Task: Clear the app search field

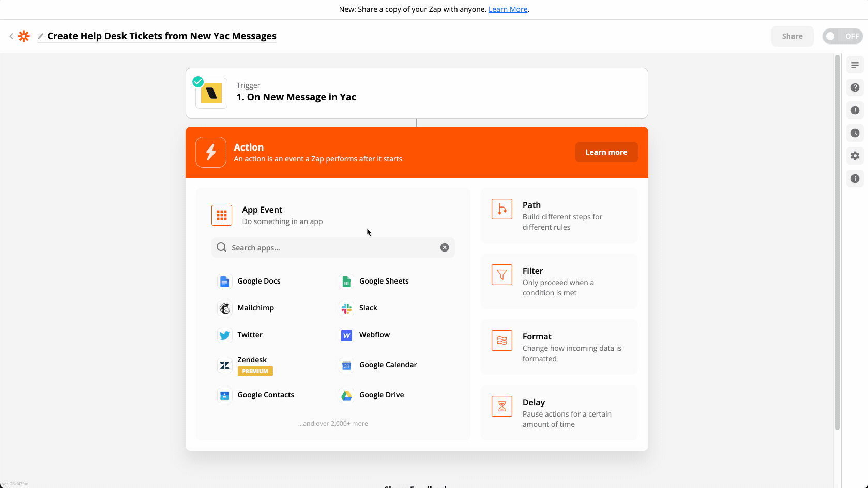Action: 445,247
